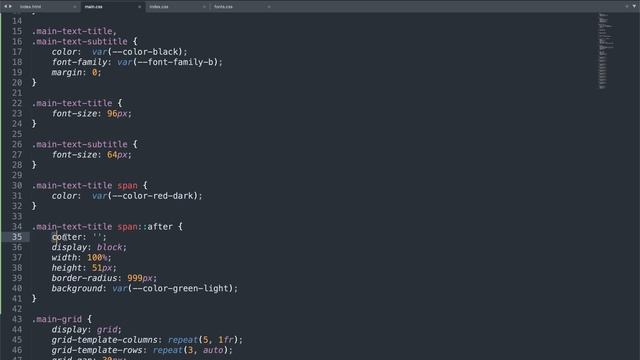Close the fonts.css tab
640x360 pixels.
[x=269, y=7]
